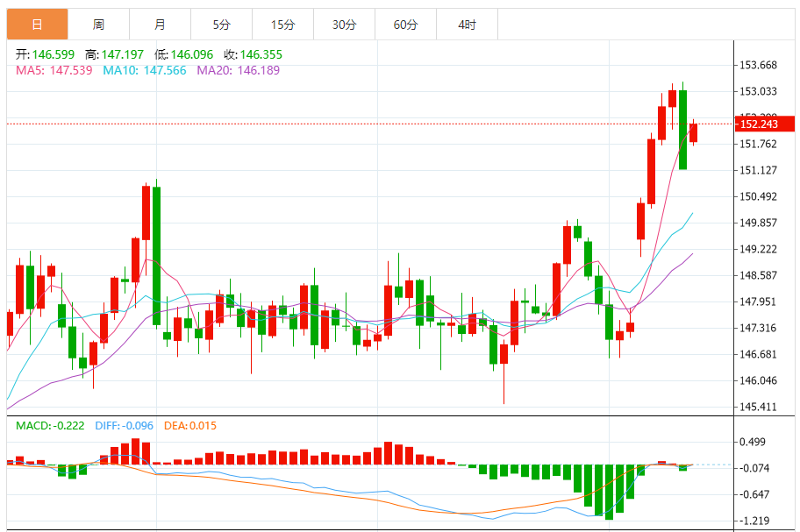Click the MA10: 147.566 indicator label
The width and height of the screenshot is (800, 532).
[145, 70]
